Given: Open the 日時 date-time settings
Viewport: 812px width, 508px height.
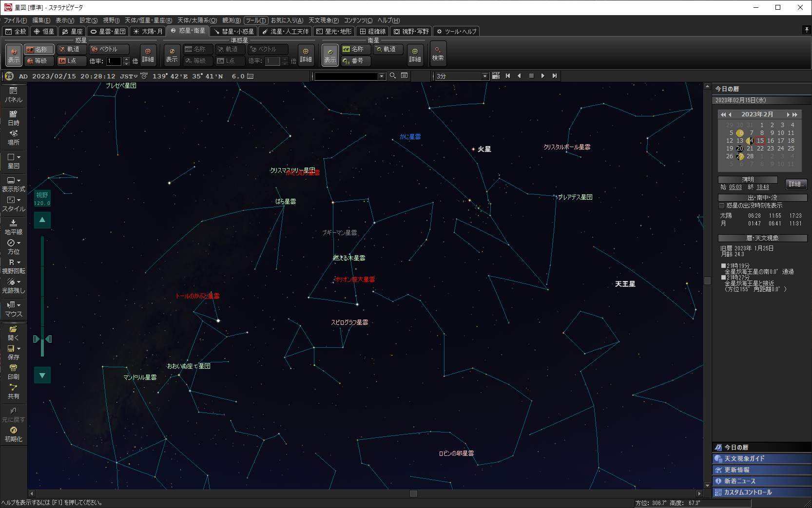Looking at the screenshot, I should [x=13, y=118].
